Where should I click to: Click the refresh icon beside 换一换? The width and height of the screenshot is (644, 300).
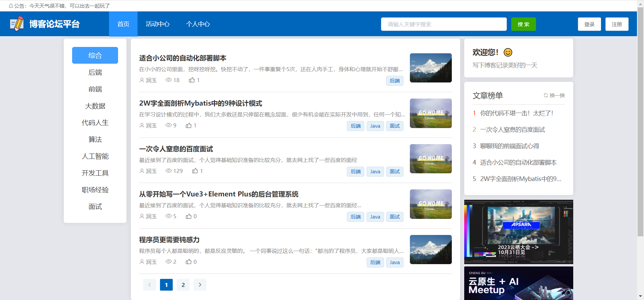(546, 96)
